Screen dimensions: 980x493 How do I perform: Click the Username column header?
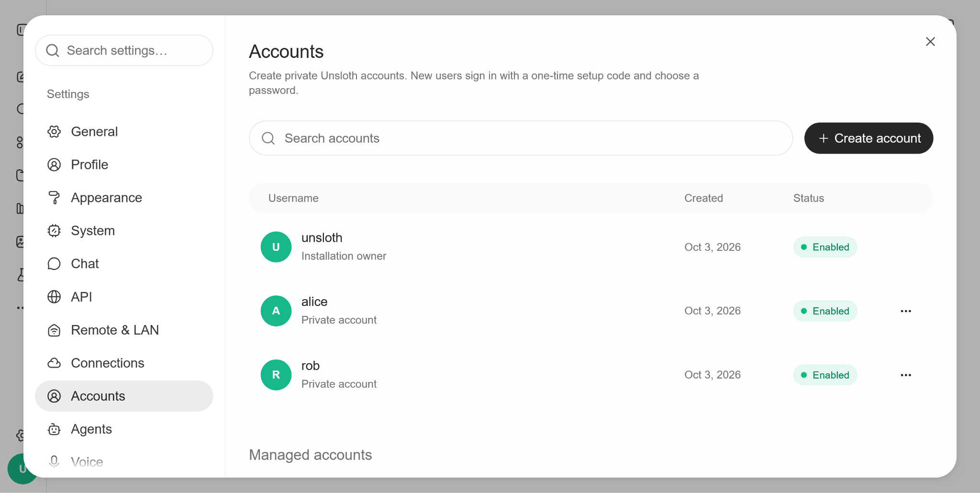pos(293,198)
